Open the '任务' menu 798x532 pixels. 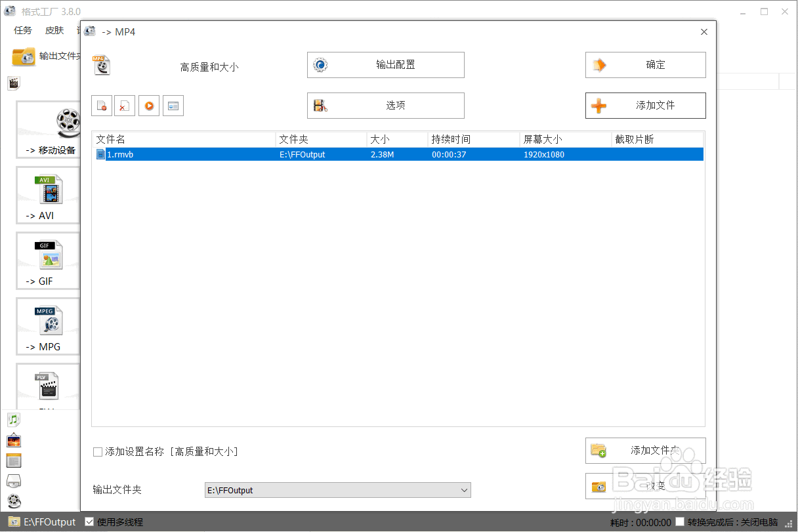22,30
